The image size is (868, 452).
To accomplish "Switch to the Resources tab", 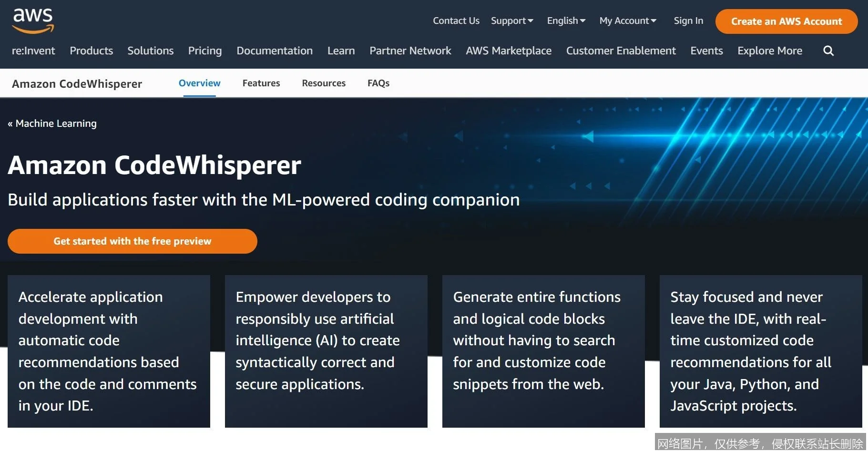I will [324, 83].
